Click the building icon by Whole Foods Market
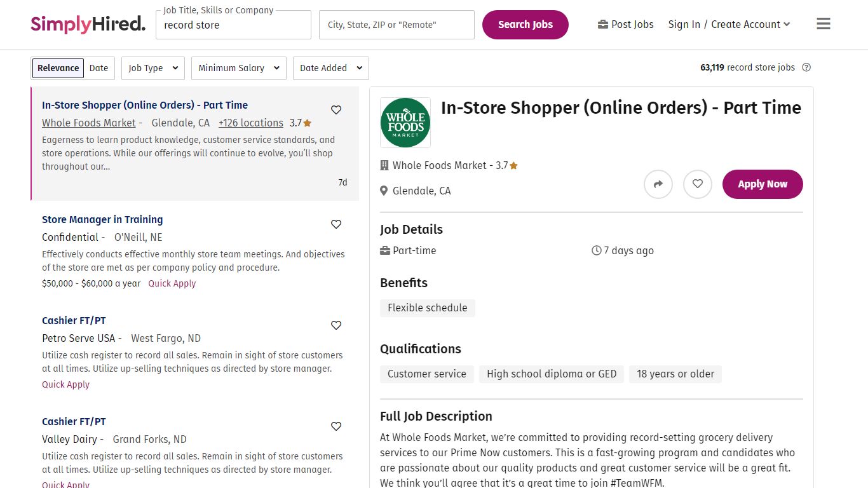Image resolution: width=868 pixels, height=488 pixels. (x=384, y=165)
